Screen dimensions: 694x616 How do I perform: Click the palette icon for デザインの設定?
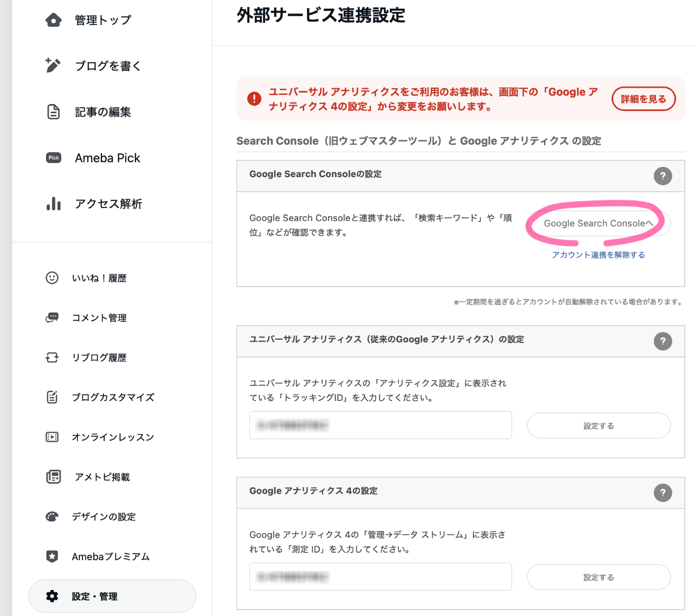click(x=52, y=517)
